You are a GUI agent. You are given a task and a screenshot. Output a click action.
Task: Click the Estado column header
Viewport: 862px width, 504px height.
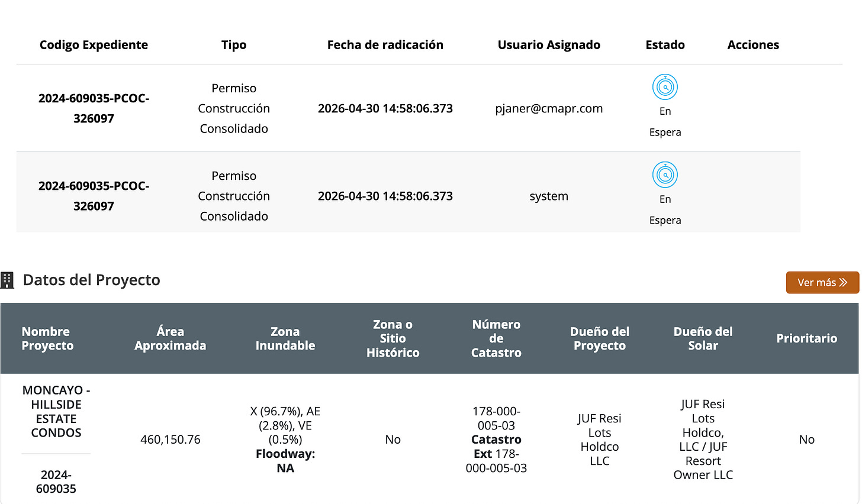pos(665,45)
